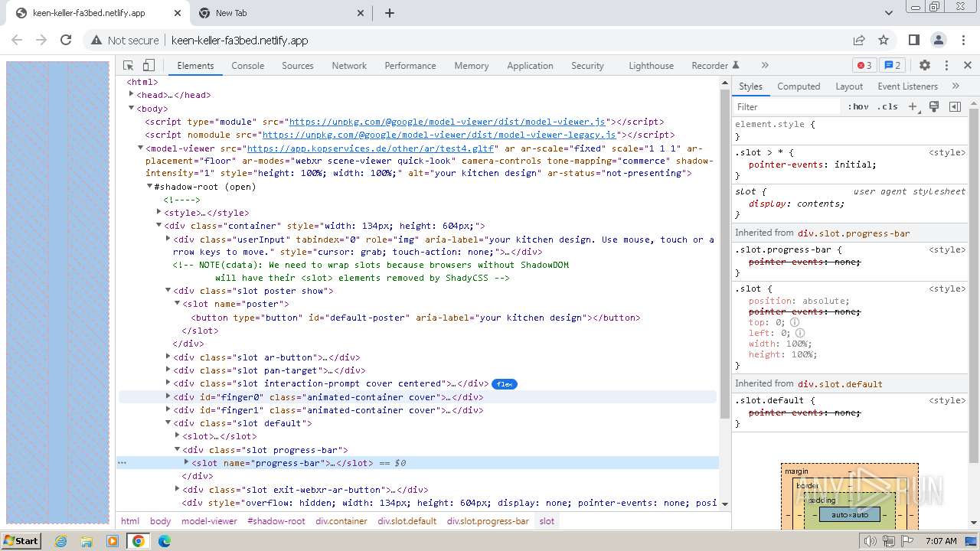This screenshot has height=551, width=980.
Task: Reload the page with refresh button
Action: click(66, 41)
